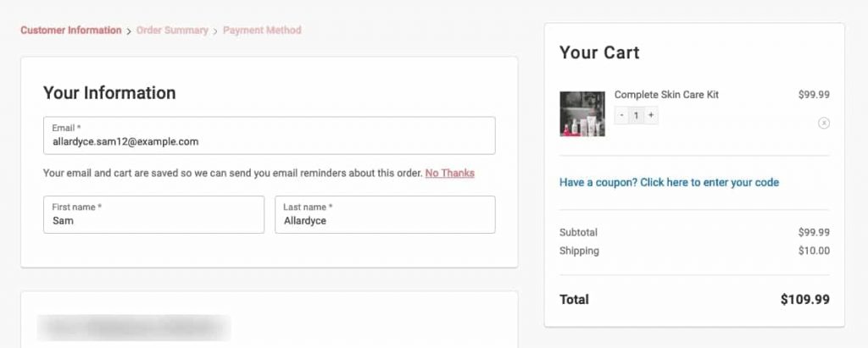Viewport: 868px width, 348px height.
Task: Click the No Thanks link
Action: 449,174
